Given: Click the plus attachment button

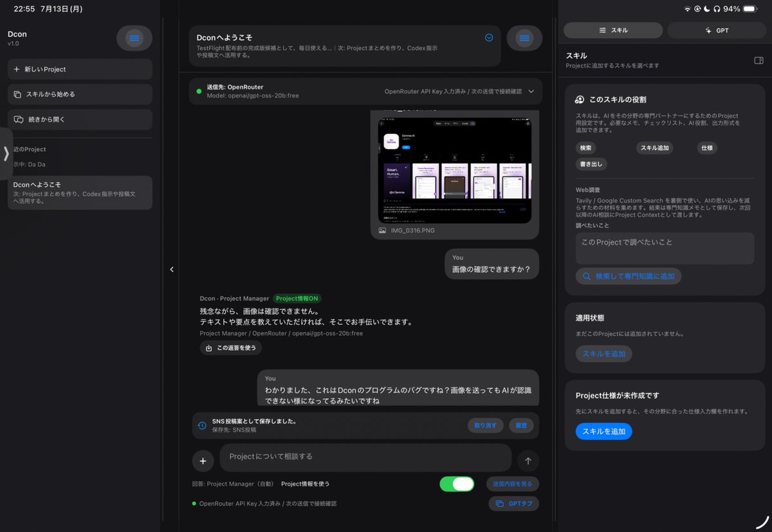Looking at the screenshot, I should click(203, 461).
